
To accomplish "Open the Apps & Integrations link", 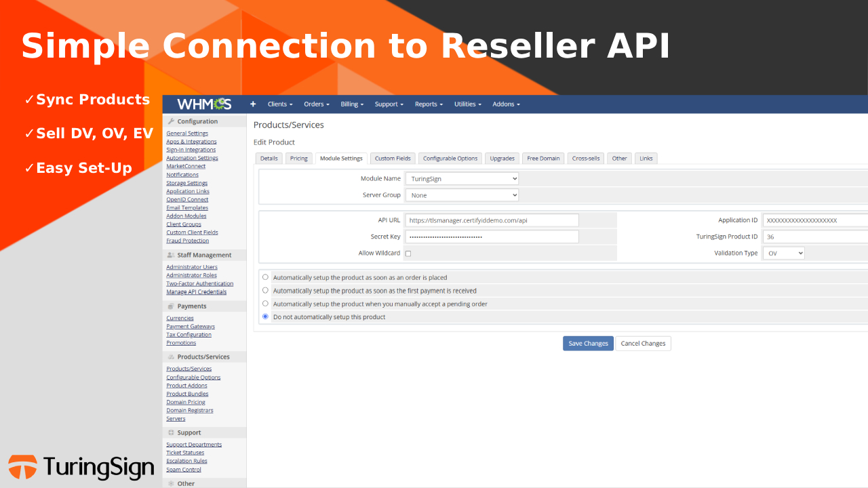I will pos(191,142).
